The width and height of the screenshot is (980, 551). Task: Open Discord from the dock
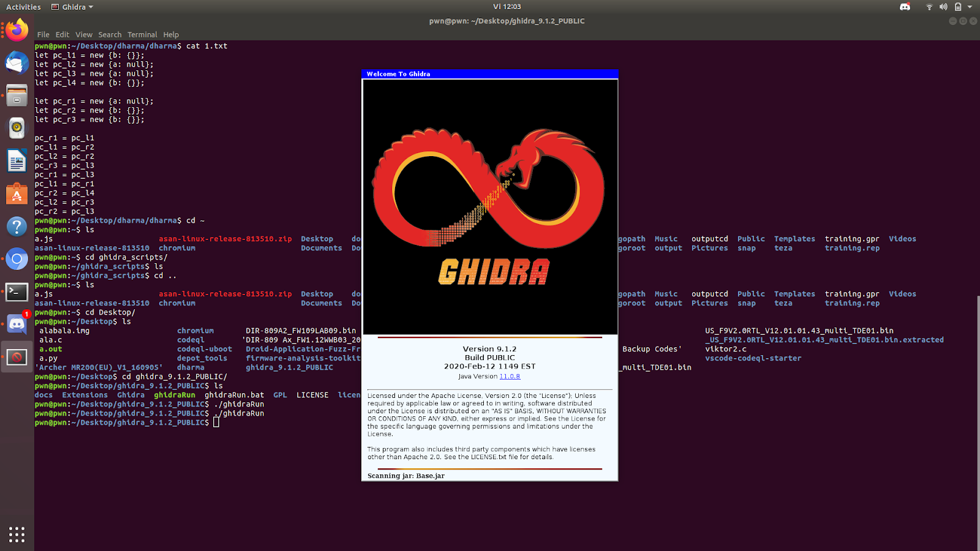point(17,324)
